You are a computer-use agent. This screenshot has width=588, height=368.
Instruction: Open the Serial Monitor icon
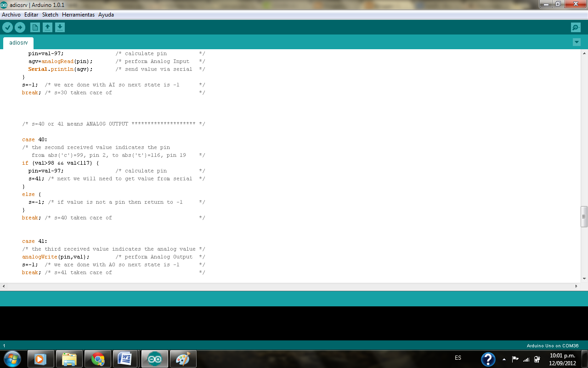pyautogui.click(x=576, y=28)
